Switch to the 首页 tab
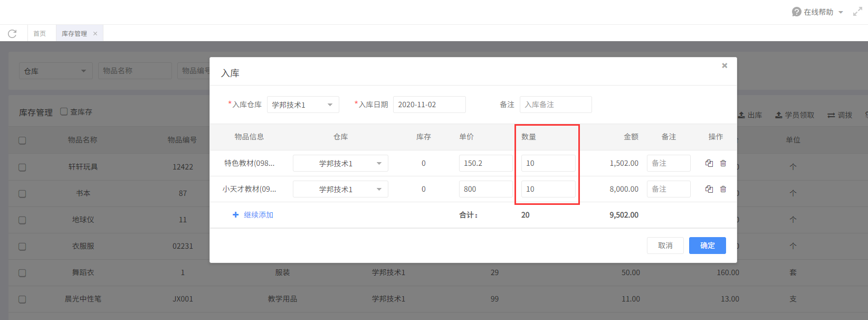The height and width of the screenshot is (320, 868). pos(40,34)
